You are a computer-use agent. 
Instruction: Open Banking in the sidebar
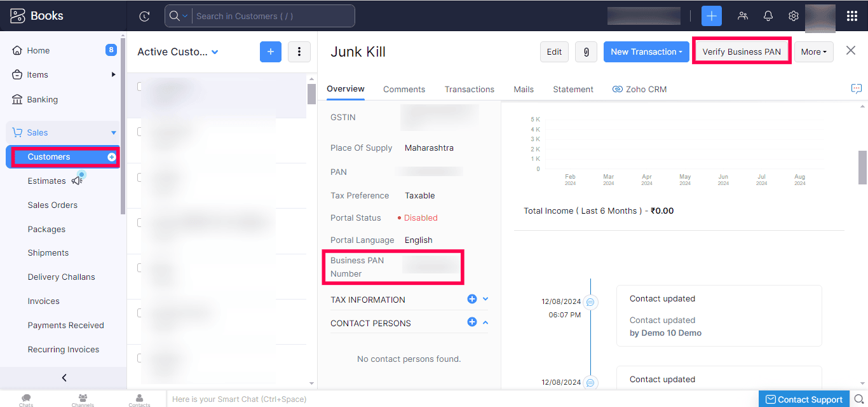pyautogui.click(x=43, y=99)
